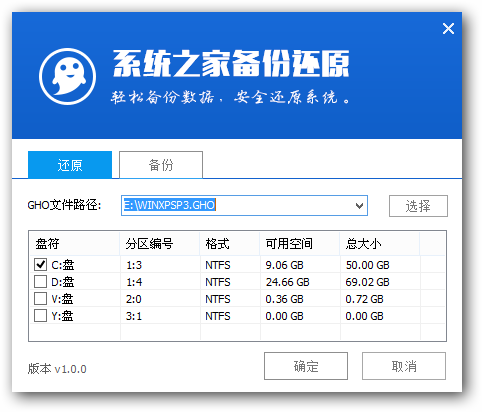
Task: Switch to the 备份 tab
Action: click(x=161, y=165)
